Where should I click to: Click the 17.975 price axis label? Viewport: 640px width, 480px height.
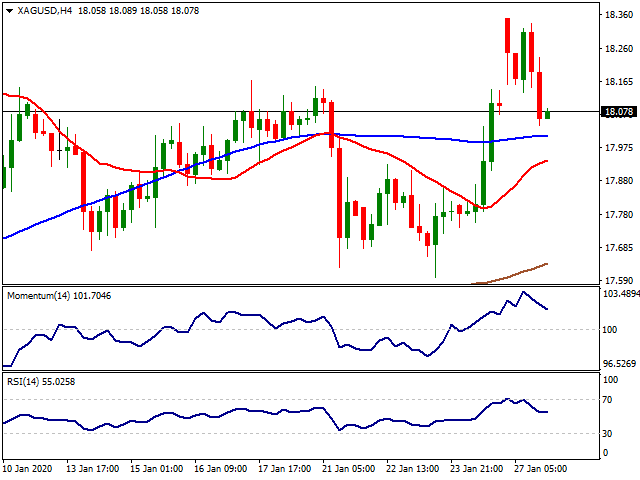click(x=619, y=148)
